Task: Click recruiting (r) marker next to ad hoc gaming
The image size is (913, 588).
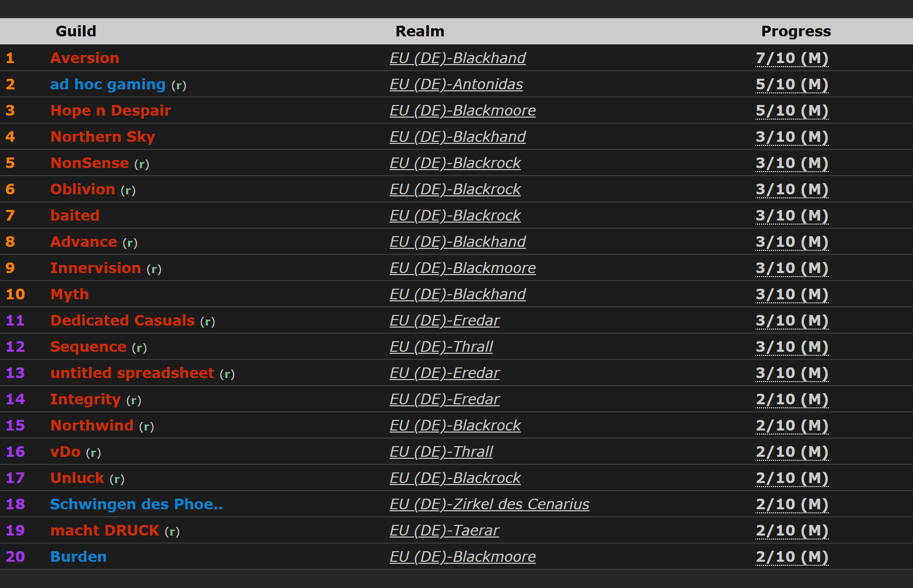Action: click(x=179, y=85)
